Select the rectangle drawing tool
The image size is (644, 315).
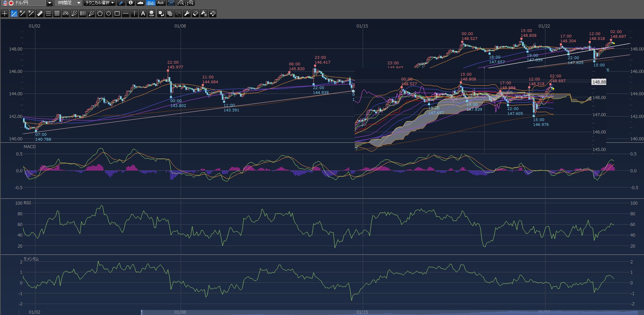click(x=117, y=14)
